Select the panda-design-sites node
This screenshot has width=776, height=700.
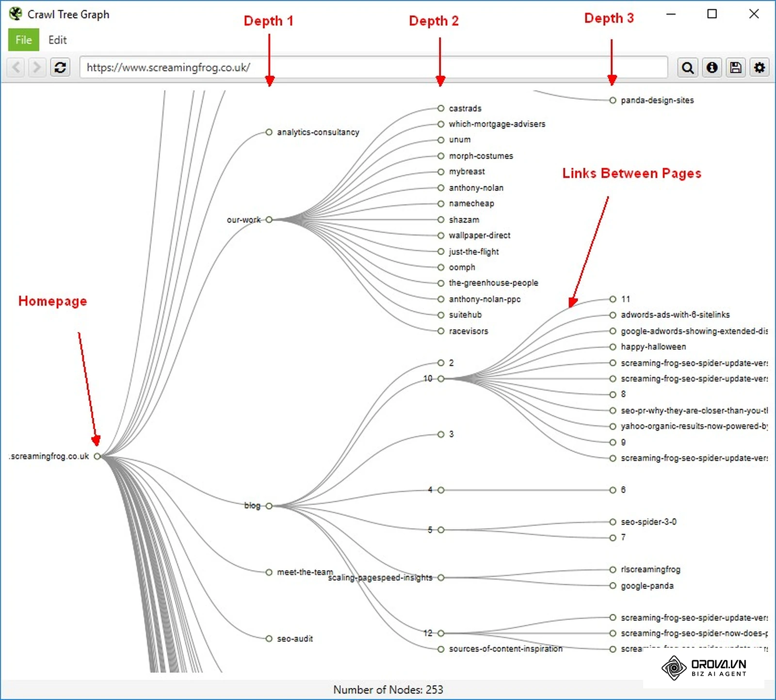click(613, 100)
